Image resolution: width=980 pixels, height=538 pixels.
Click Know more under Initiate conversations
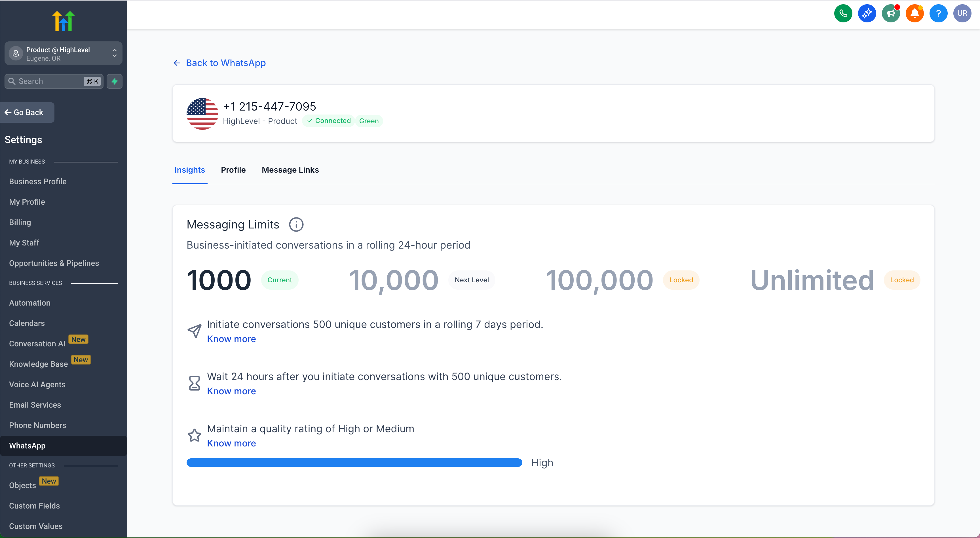[x=231, y=339]
